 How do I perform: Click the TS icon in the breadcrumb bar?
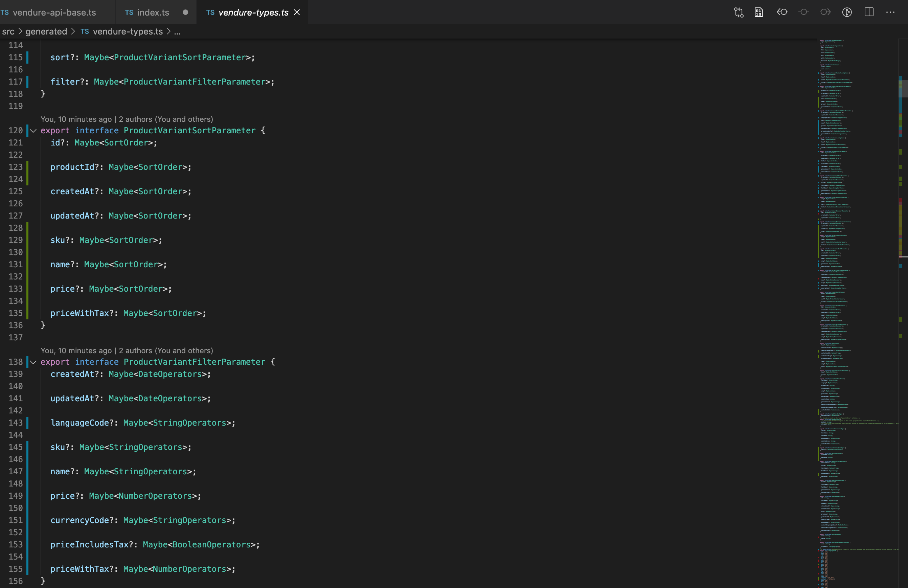85,32
